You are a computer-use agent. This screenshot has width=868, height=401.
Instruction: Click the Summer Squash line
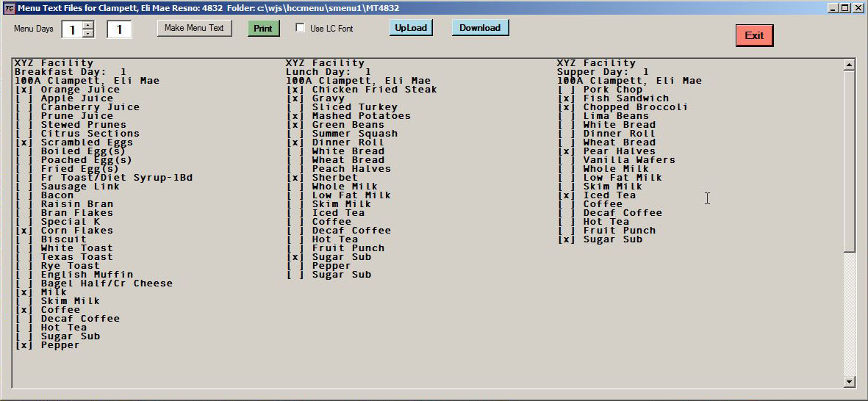pyautogui.click(x=342, y=134)
